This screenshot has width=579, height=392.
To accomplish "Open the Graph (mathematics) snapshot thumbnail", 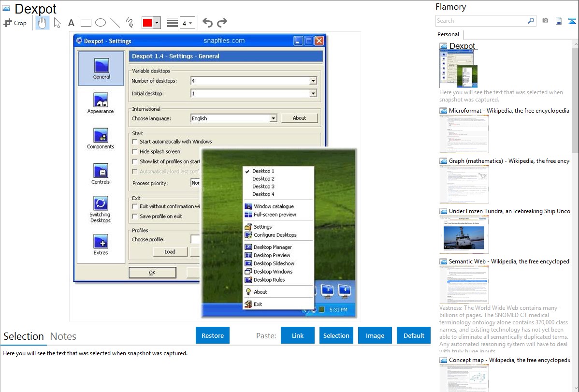I will click(464, 184).
